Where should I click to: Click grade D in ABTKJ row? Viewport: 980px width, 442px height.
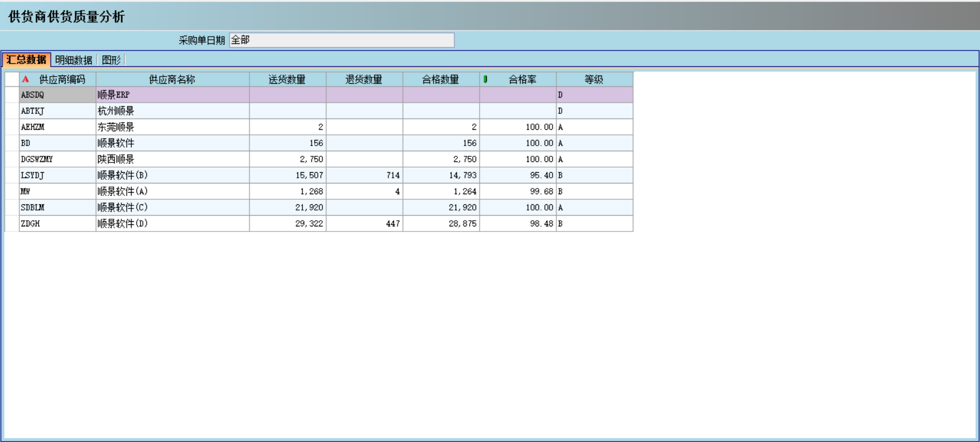[x=594, y=111]
